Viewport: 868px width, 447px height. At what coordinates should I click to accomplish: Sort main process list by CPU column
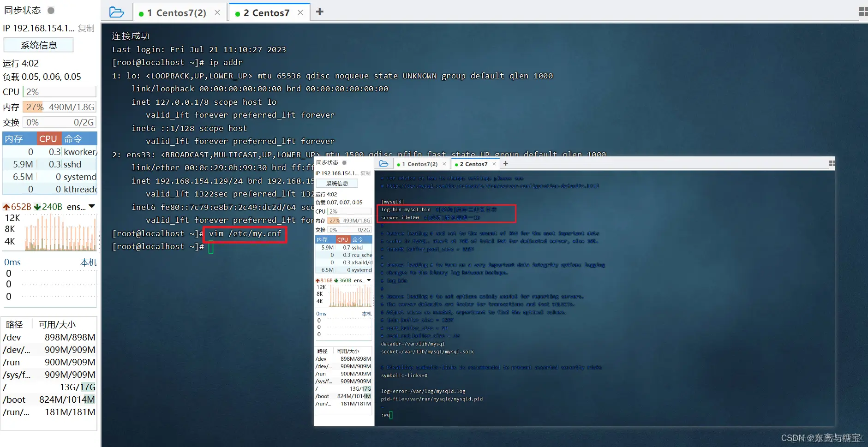coord(48,138)
